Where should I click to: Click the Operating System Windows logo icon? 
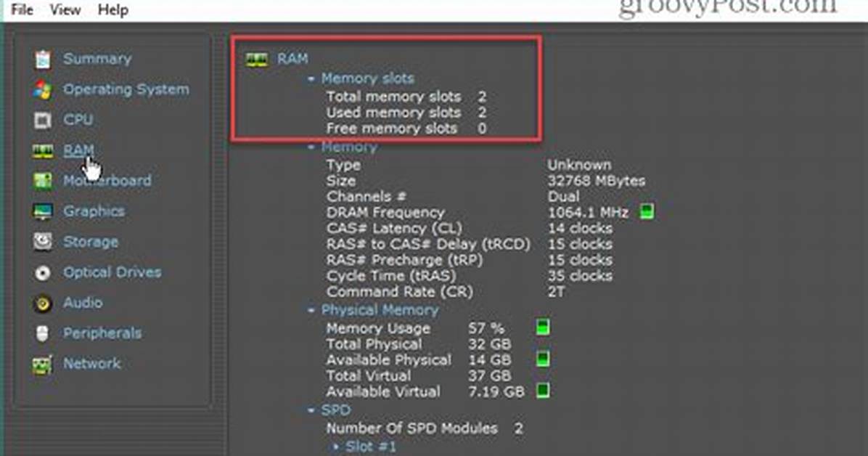tap(43, 90)
